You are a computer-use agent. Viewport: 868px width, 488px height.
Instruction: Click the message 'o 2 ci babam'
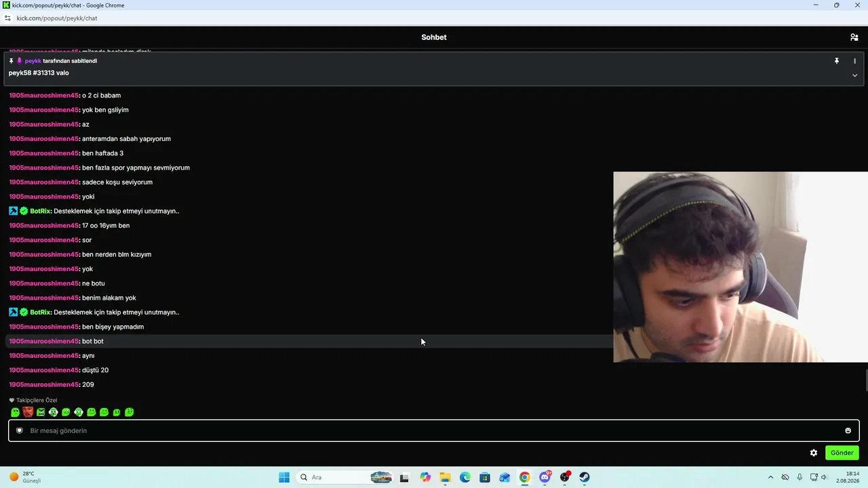[101, 96]
